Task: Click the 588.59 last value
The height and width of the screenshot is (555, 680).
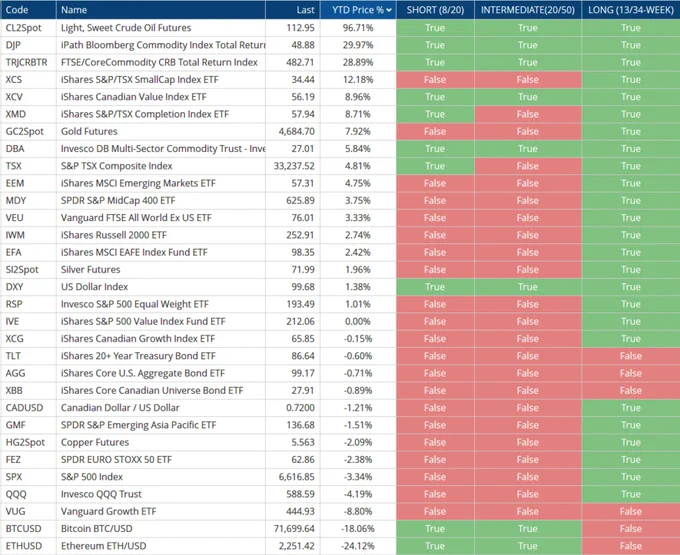Action: click(x=300, y=494)
